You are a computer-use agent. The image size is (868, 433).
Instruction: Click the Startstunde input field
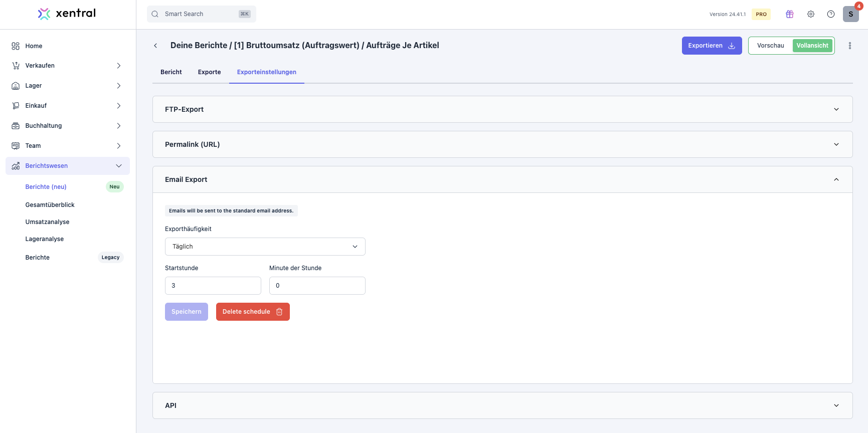pos(213,286)
